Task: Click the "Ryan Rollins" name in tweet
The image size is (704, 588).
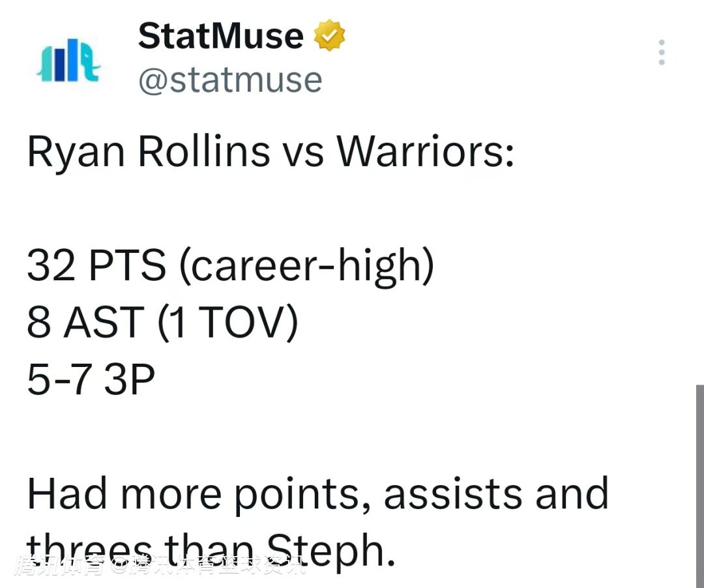Action: click(x=148, y=151)
